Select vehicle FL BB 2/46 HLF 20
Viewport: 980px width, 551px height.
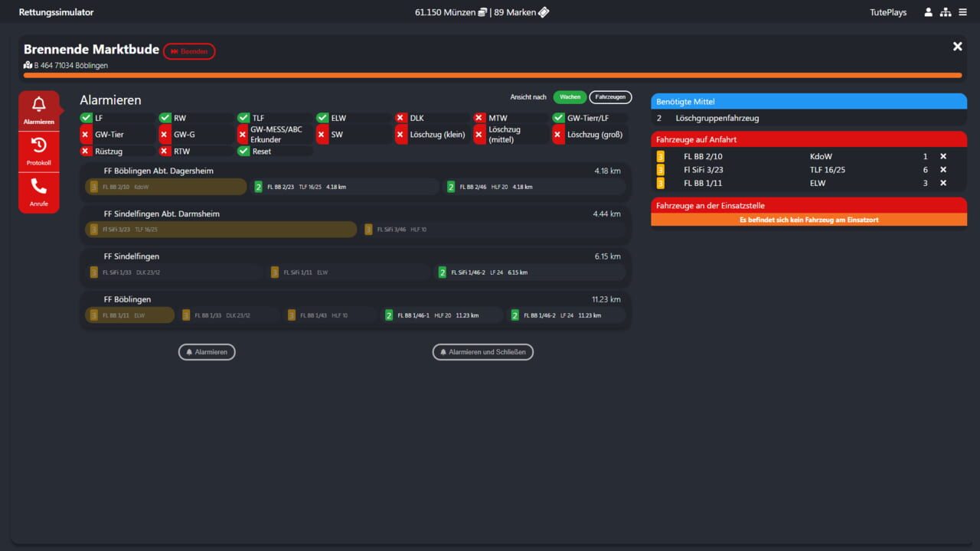tap(536, 187)
